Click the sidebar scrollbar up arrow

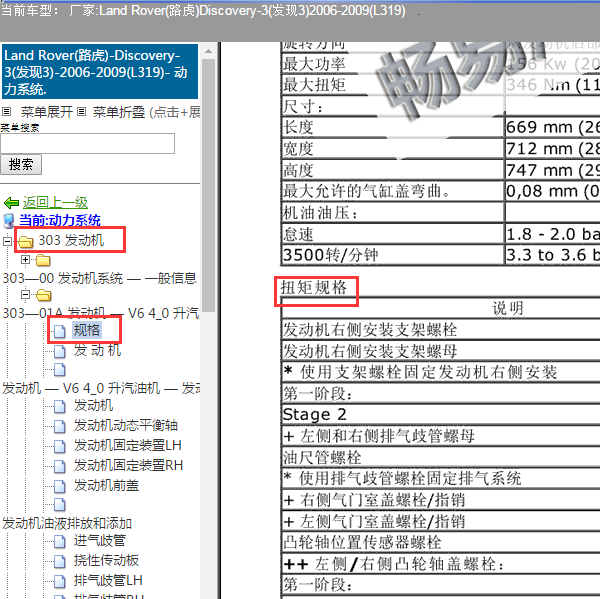click(x=209, y=51)
